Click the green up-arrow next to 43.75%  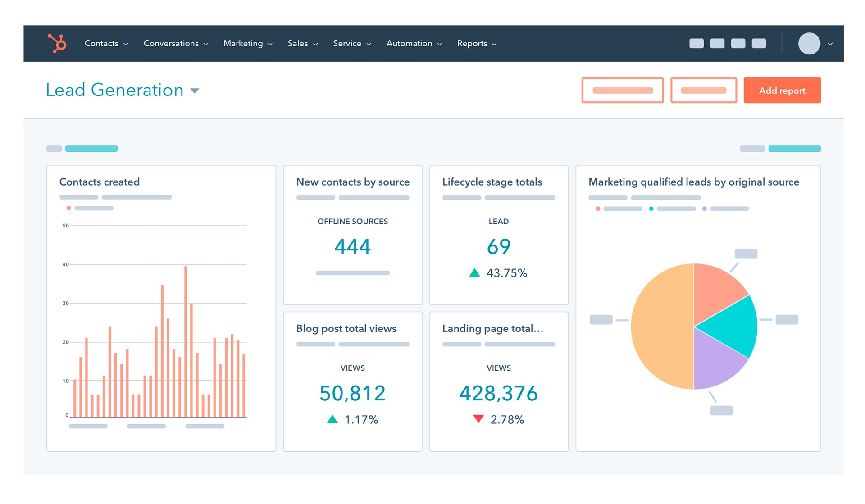(x=474, y=272)
